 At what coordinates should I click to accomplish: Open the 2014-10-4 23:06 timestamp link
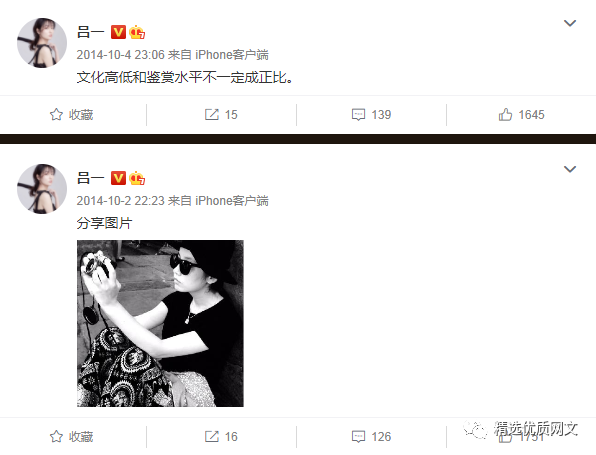(x=120, y=55)
